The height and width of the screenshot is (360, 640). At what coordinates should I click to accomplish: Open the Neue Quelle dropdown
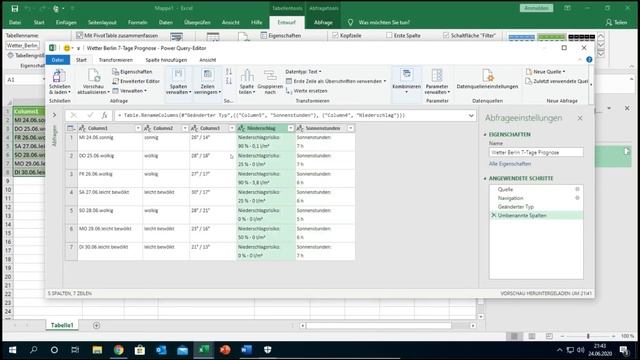coord(546,71)
